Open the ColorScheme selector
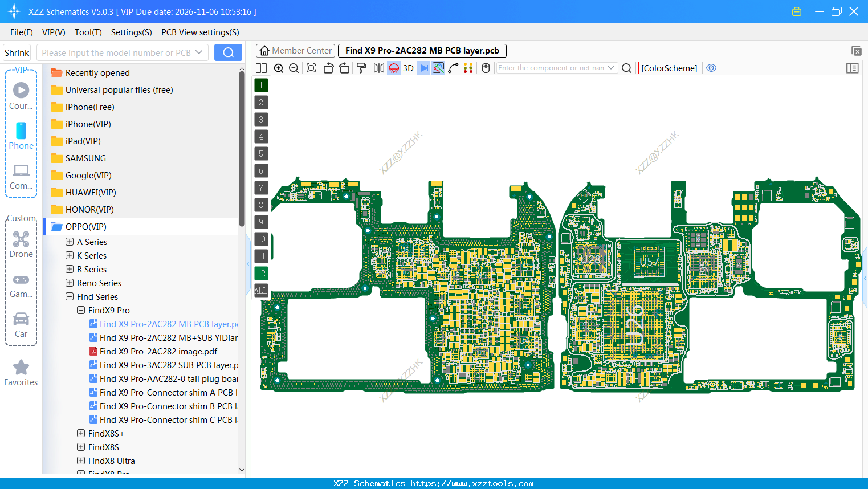This screenshot has height=489, width=868. tap(669, 67)
